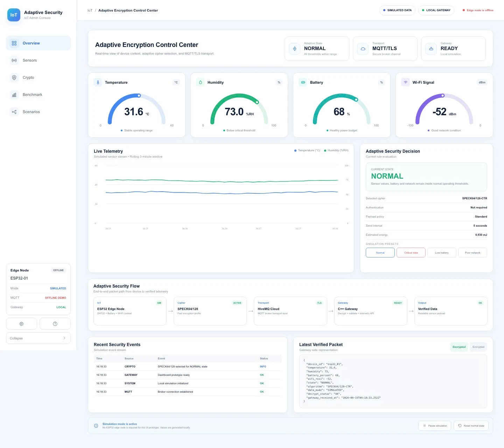This screenshot has height=448, width=504.
Task: Click the IoT logo badge
Action: (14, 15)
